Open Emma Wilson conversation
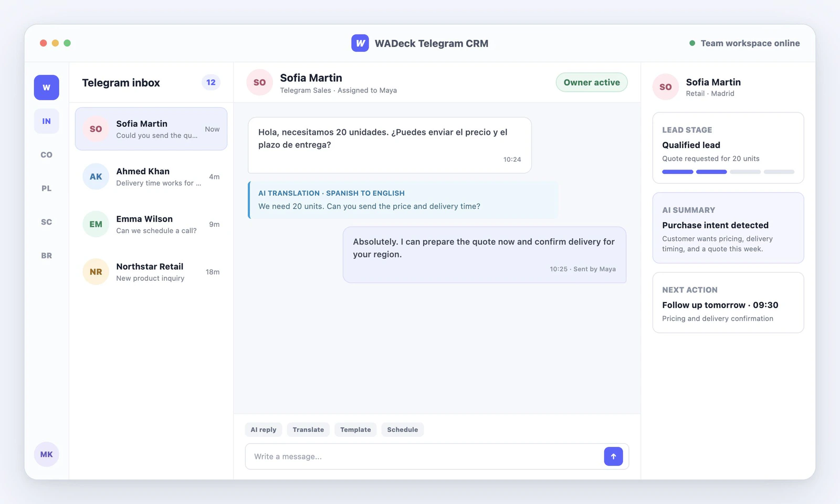Screen dimensions: 840x504 [x=151, y=224]
